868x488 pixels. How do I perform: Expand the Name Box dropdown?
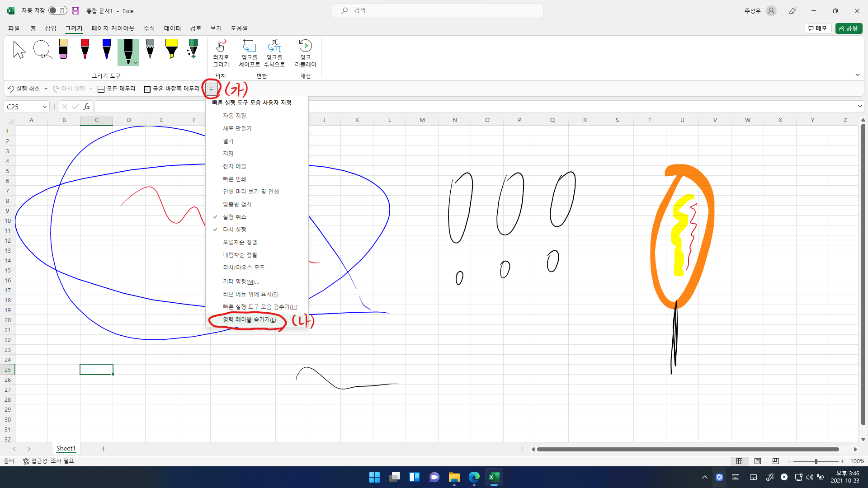click(44, 107)
